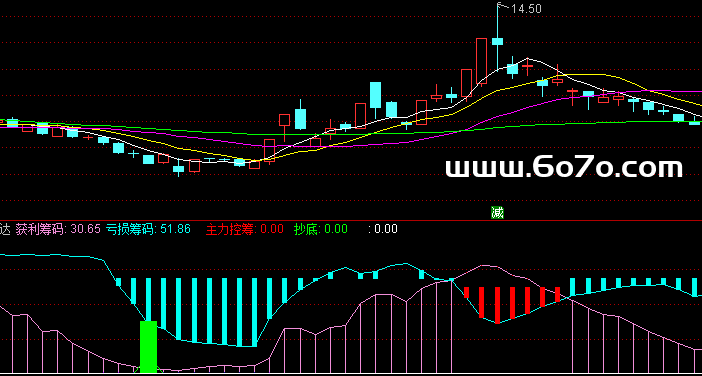Click the www.6o7o.com watermark link
Image resolution: width=702 pixels, height=376 pixels.
(564, 168)
